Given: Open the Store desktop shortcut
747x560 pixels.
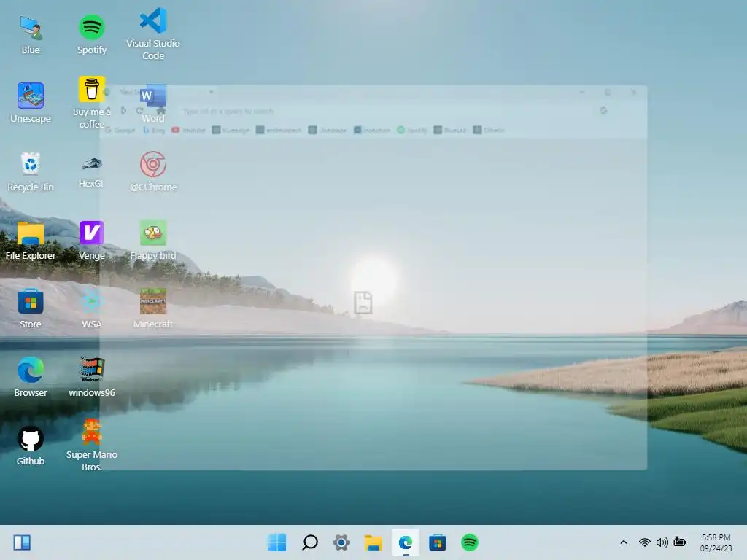Looking at the screenshot, I should 31,308.
